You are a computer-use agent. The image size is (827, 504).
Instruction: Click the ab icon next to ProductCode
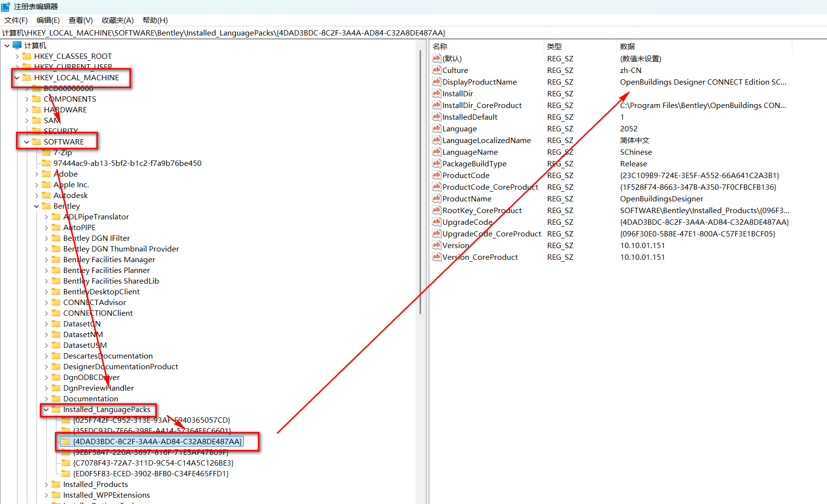pos(436,175)
